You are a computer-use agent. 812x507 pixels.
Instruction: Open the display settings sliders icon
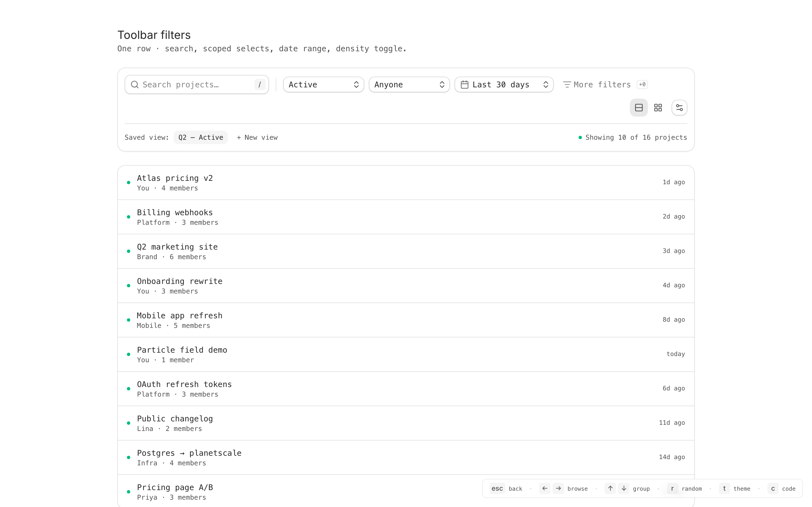(679, 108)
